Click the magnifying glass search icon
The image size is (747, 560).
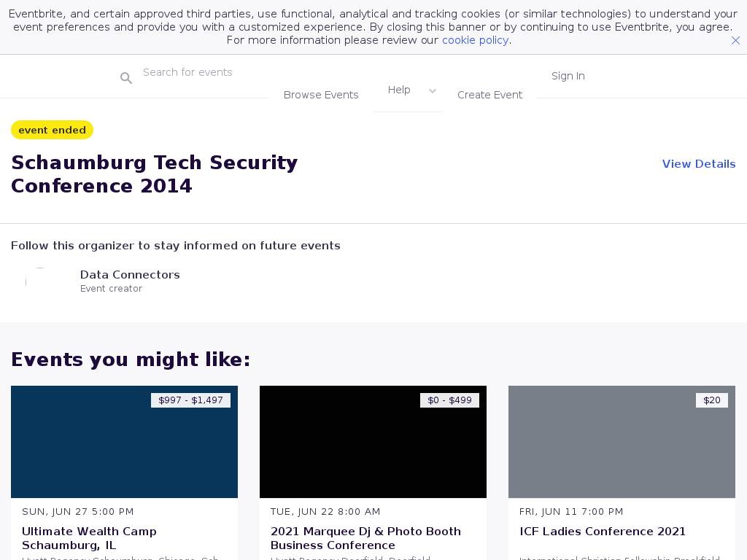point(126,78)
